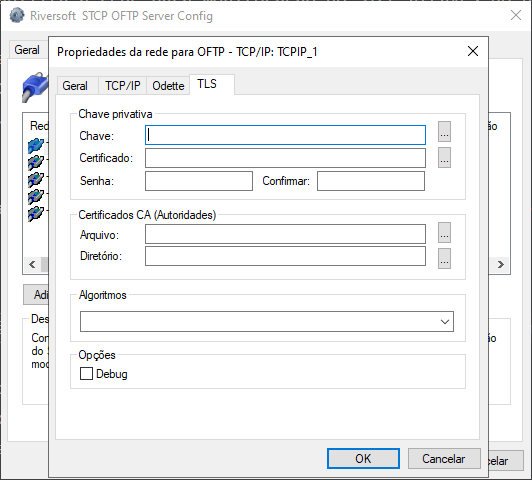The width and height of the screenshot is (532, 480).
Task: Click the Riversoft gear icon in title bar
Action: pos(17,16)
